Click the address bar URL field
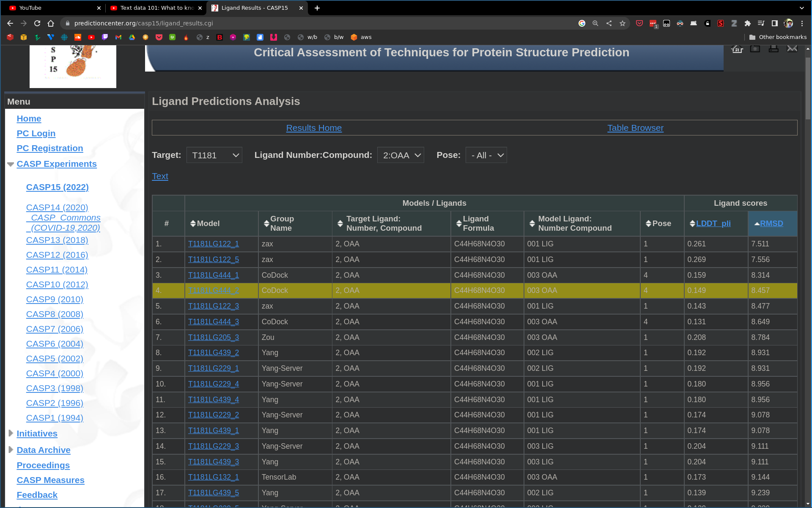The image size is (812, 508). 321,23
